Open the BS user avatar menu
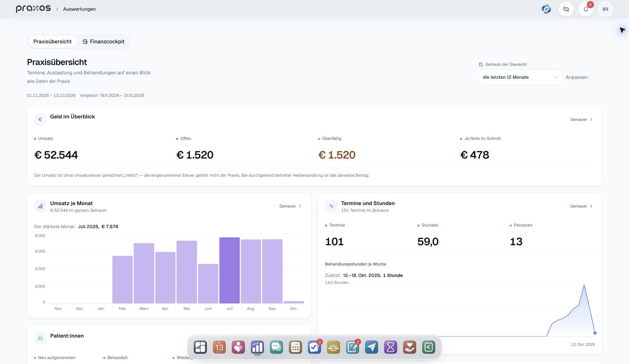Image resolution: width=629 pixels, height=364 pixels. tap(605, 9)
